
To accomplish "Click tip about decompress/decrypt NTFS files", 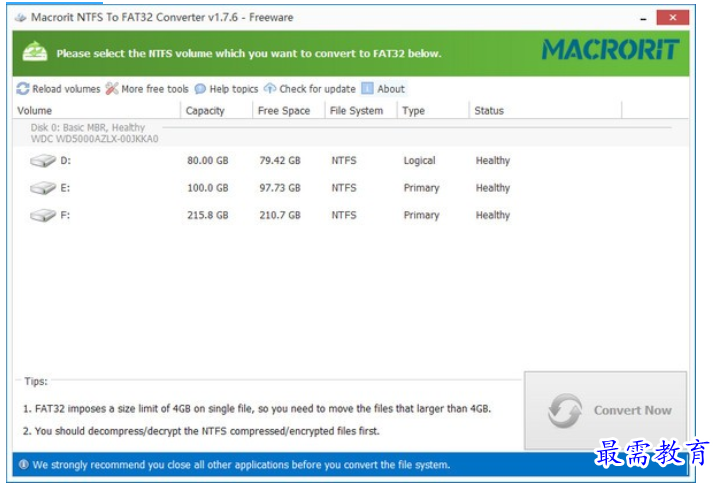I will click(201, 431).
